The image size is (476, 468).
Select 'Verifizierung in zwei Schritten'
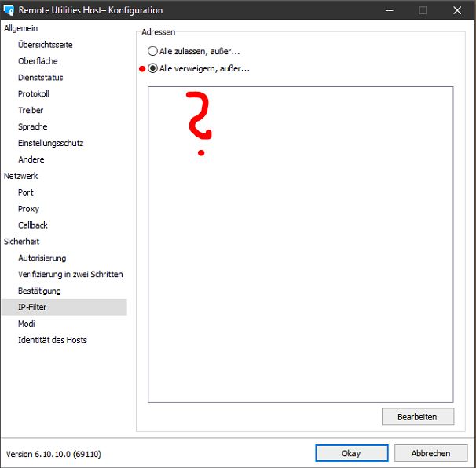(71, 274)
